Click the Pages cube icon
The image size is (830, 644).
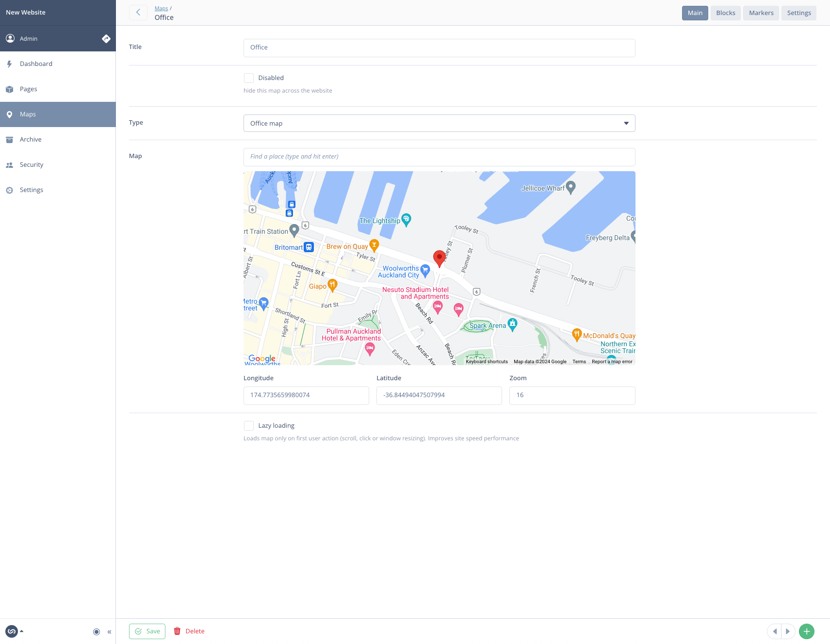click(x=9, y=89)
